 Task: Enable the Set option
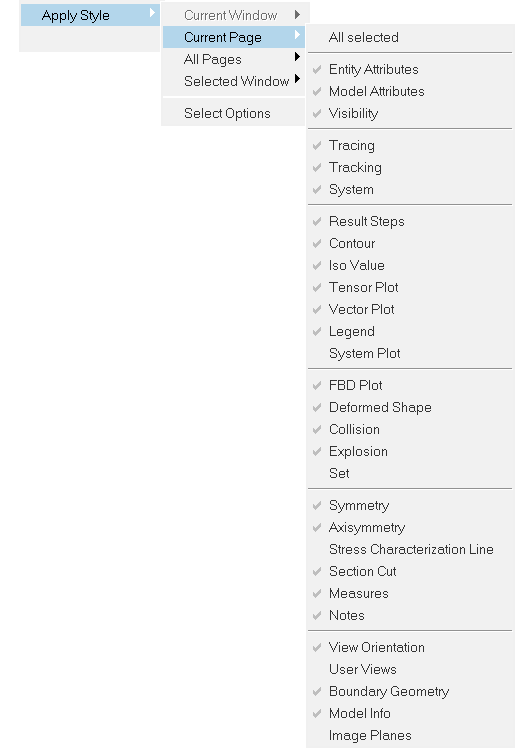pos(410,473)
